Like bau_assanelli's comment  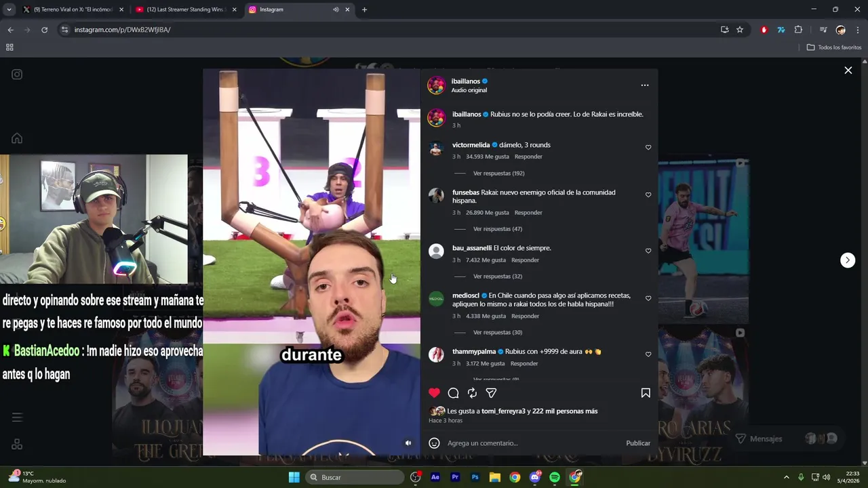click(x=648, y=251)
